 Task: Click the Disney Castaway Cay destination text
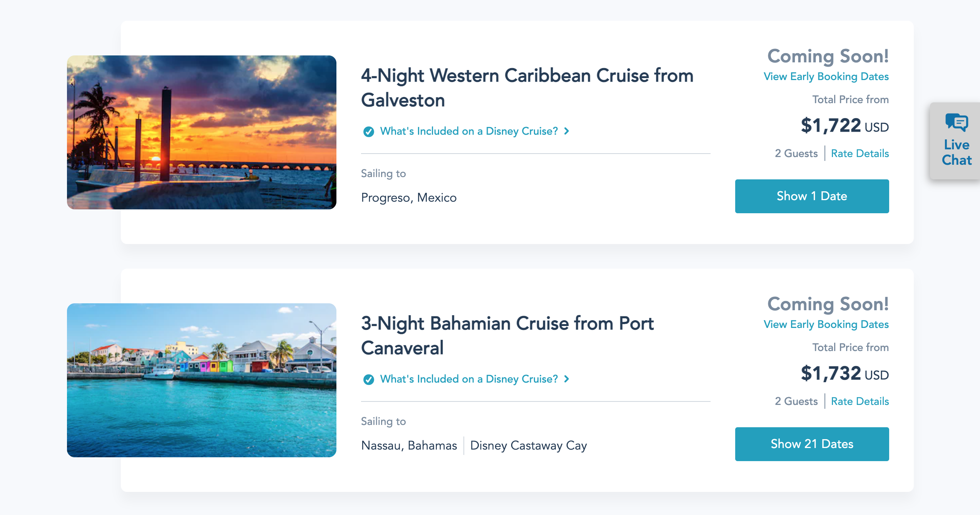point(528,446)
